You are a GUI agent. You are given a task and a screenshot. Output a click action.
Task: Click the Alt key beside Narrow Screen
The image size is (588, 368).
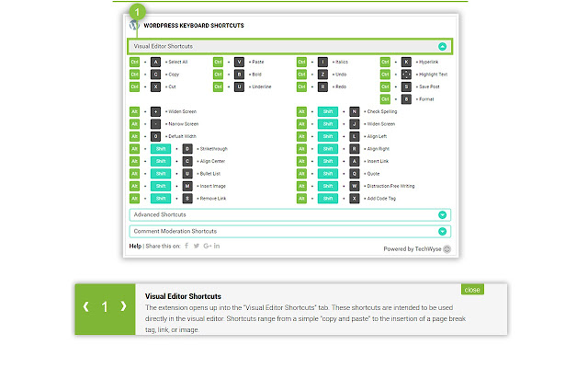(x=134, y=124)
